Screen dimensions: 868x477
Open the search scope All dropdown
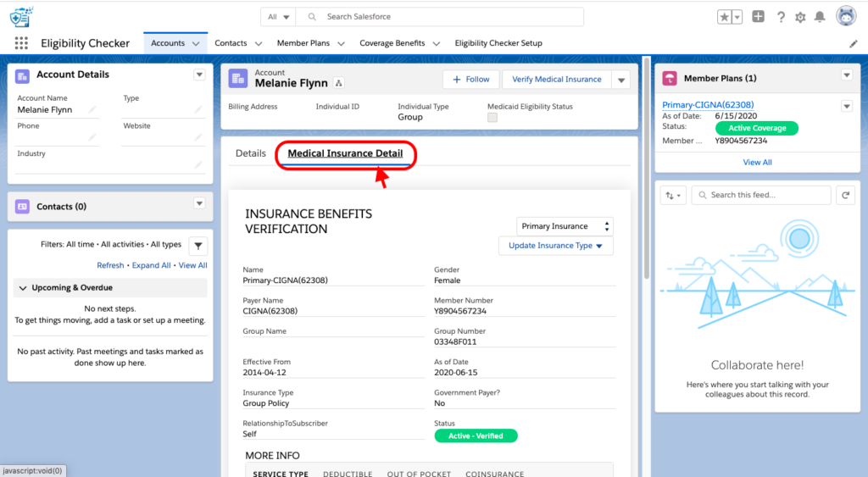(x=278, y=17)
